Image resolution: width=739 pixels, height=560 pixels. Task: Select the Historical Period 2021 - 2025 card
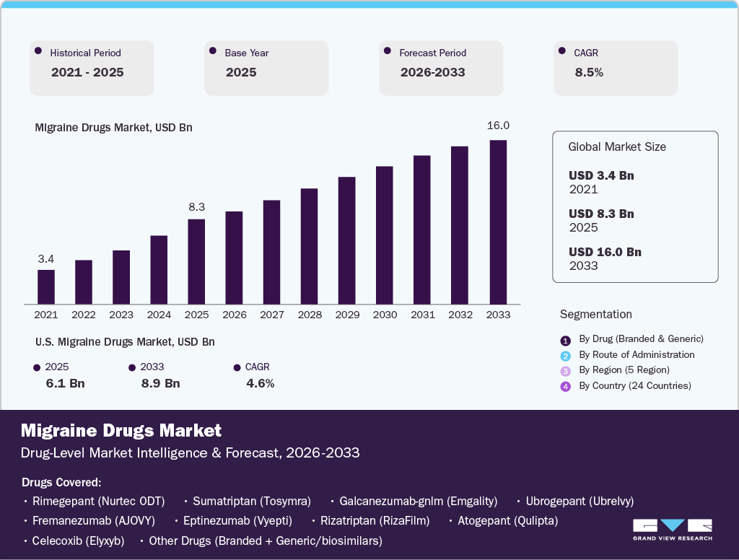coord(92,68)
